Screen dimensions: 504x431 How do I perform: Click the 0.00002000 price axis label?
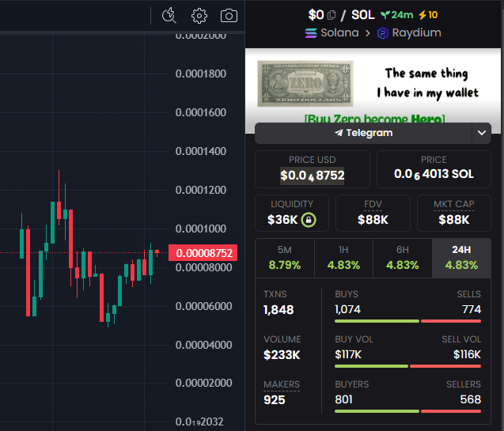pyautogui.click(x=204, y=383)
